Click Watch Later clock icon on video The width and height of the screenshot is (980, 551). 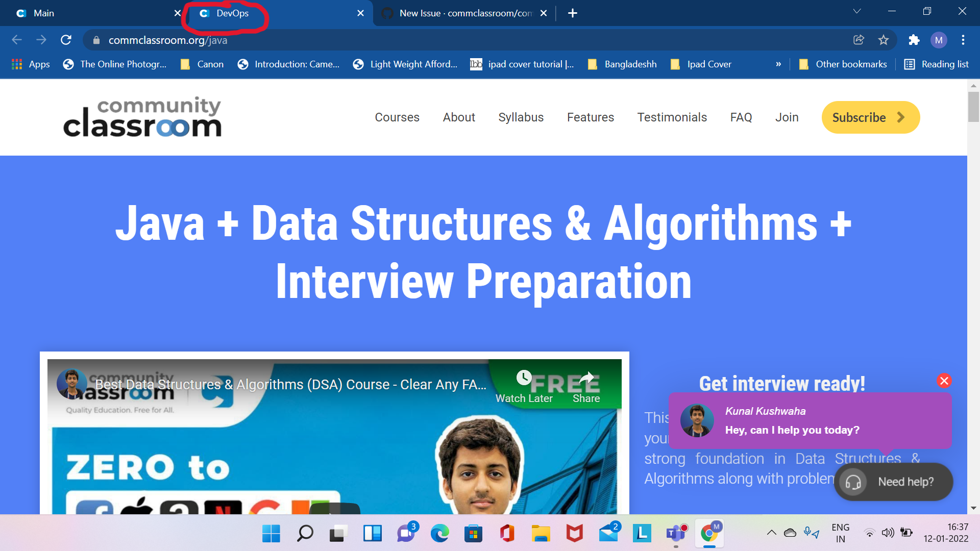524,378
